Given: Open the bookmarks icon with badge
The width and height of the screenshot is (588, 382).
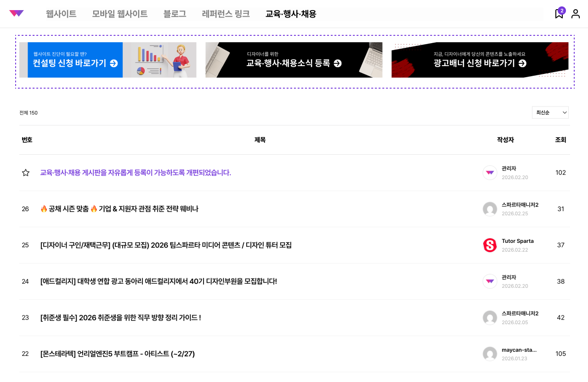Looking at the screenshot, I should [x=559, y=14].
